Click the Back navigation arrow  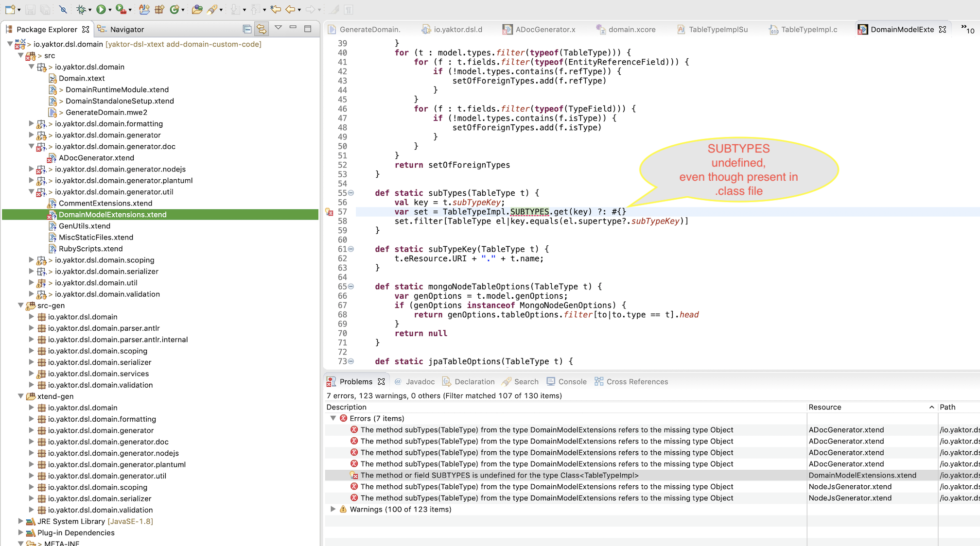(x=290, y=9)
